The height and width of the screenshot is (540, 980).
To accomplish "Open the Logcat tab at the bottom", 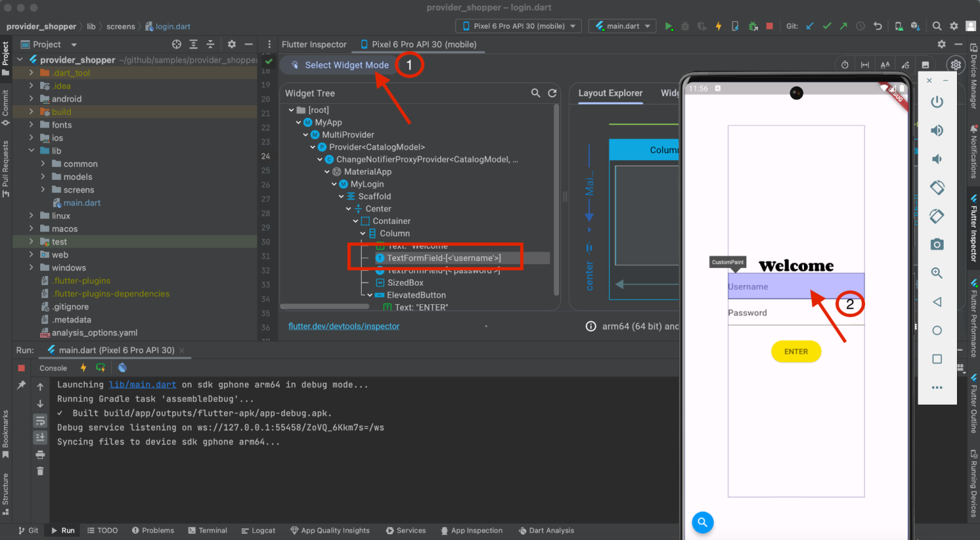I will coord(258,530).
